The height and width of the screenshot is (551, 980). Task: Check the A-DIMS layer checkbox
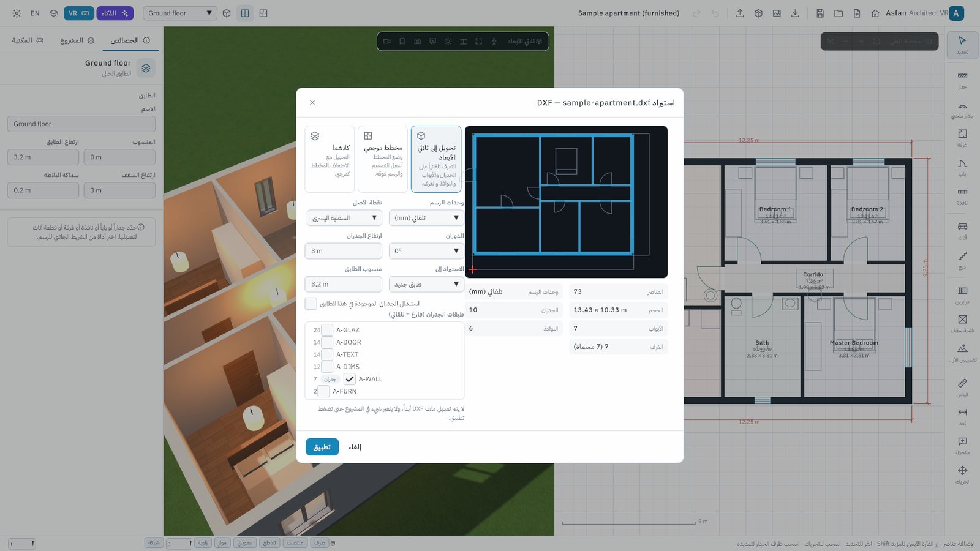[328, 367]
